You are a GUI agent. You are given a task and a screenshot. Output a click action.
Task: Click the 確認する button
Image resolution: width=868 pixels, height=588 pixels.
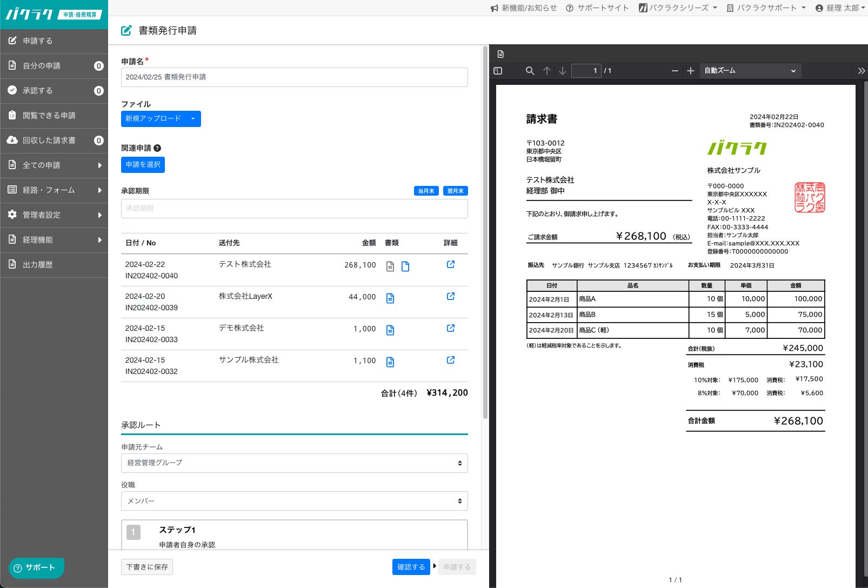[411, 567]
